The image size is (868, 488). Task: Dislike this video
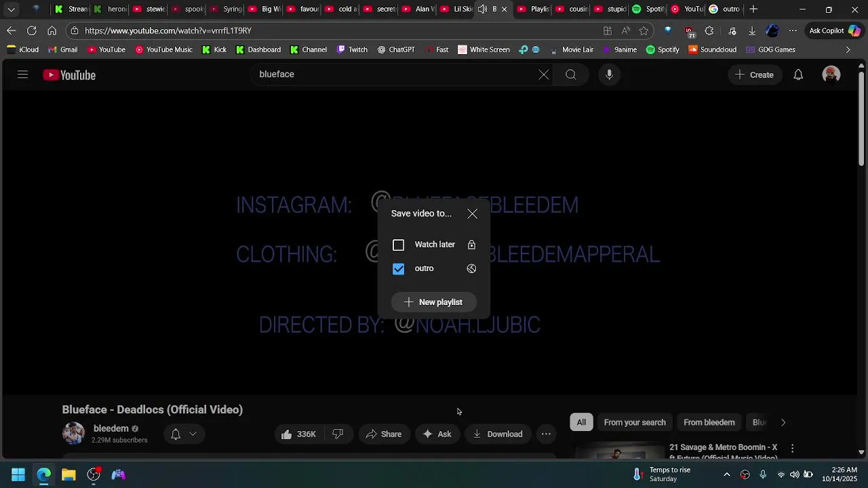(x=338, y=434)
